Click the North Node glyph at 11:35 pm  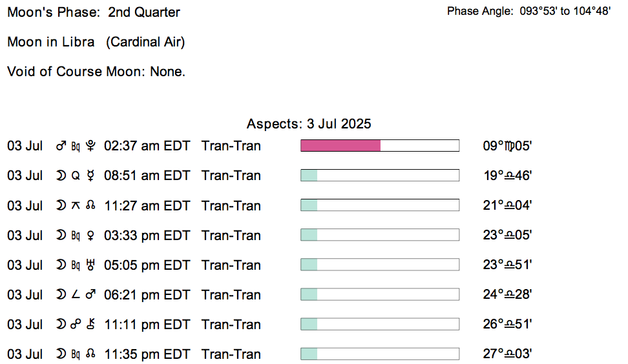tap(90, 354)
